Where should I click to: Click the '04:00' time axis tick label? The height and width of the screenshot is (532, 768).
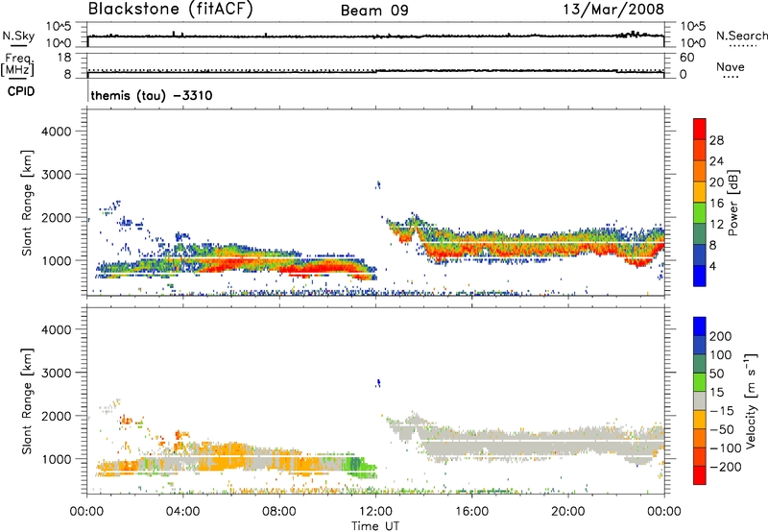click(x=182, y=512)
